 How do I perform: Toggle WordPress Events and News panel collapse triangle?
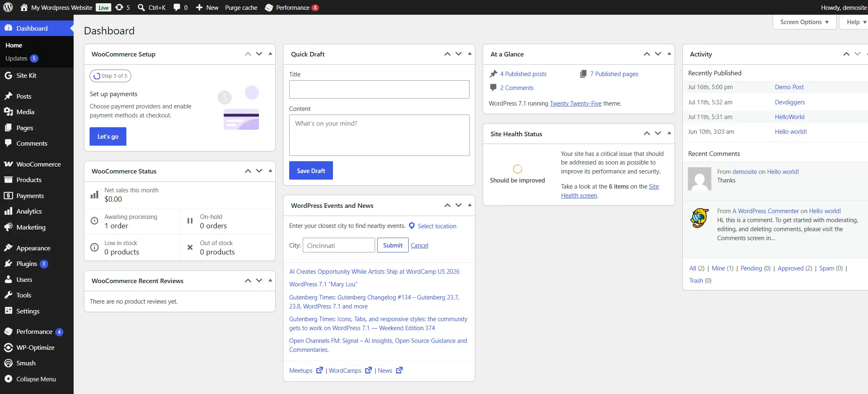pos(470,205)
